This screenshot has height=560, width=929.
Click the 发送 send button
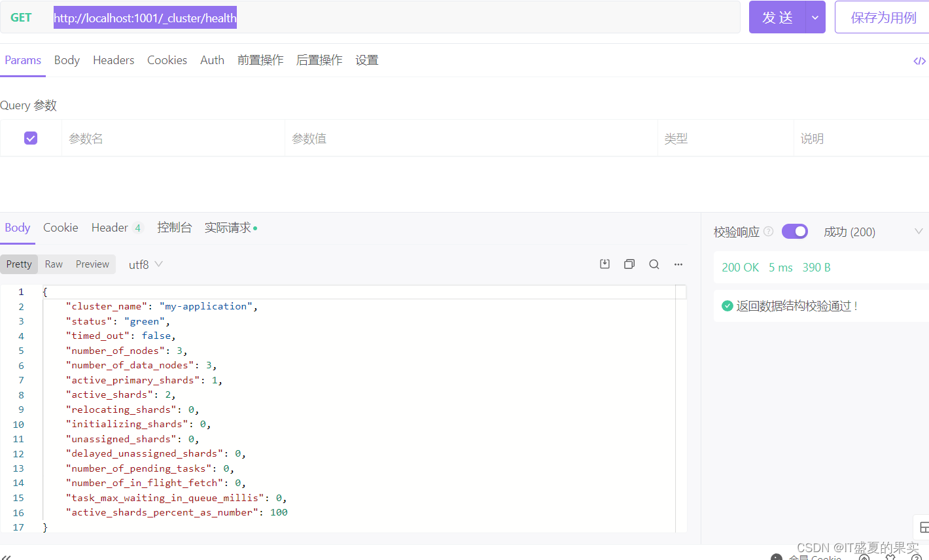(777, 18)
